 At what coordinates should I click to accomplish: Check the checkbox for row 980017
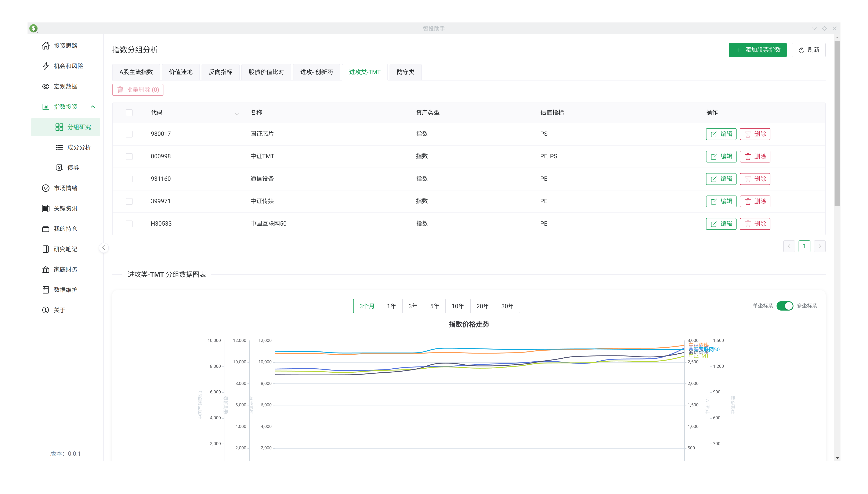(129, 134)
